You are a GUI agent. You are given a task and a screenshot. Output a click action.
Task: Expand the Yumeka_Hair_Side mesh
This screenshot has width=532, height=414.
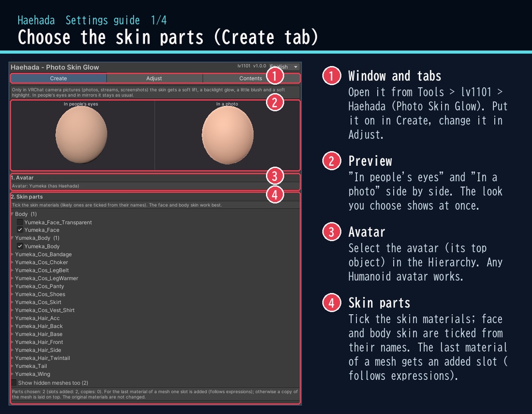coord(12,350)
